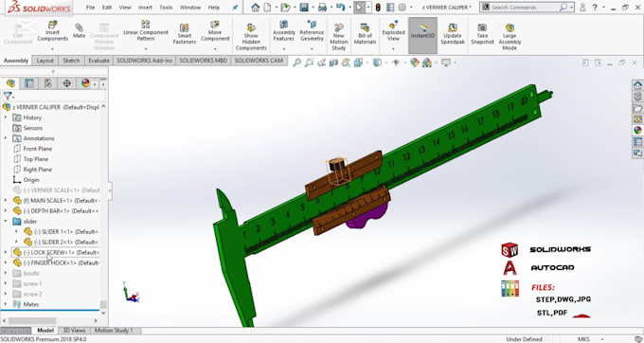Click Smart Fasteners
Viewport: 644px width, 343px height.
[185, 34]
